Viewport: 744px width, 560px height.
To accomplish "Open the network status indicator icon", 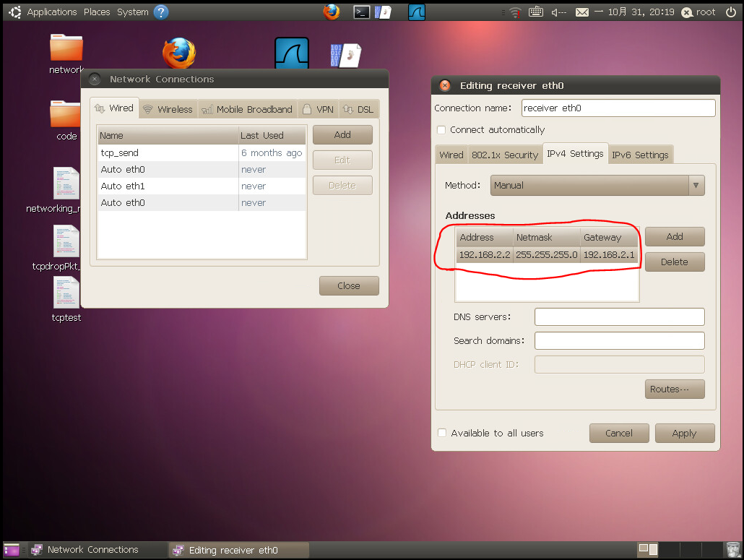I will coord(514,12).
